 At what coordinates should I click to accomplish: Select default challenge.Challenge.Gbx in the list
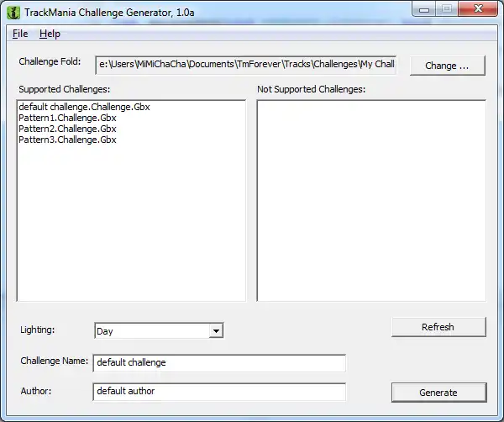coord(84,107)
